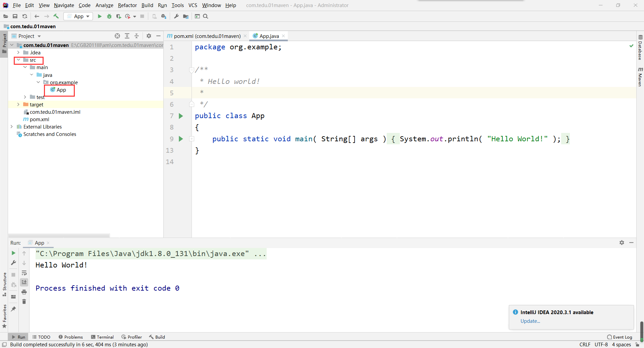Screen dimensions: 644x348
Task: Click the Project panel horizontal scrollbar
Action: (59, 235)
